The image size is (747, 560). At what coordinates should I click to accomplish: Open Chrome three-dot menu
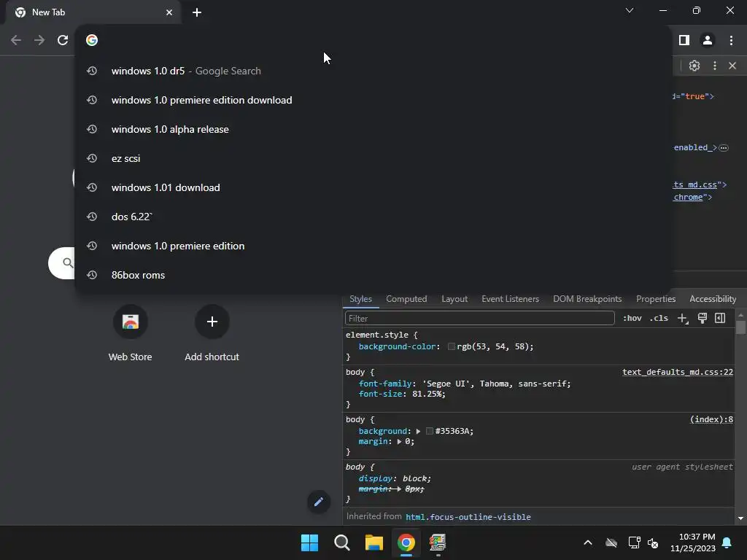coord(731,40)
